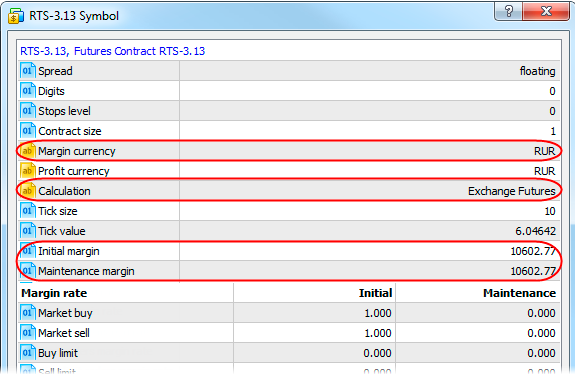Select the Profit currency label

74,171
